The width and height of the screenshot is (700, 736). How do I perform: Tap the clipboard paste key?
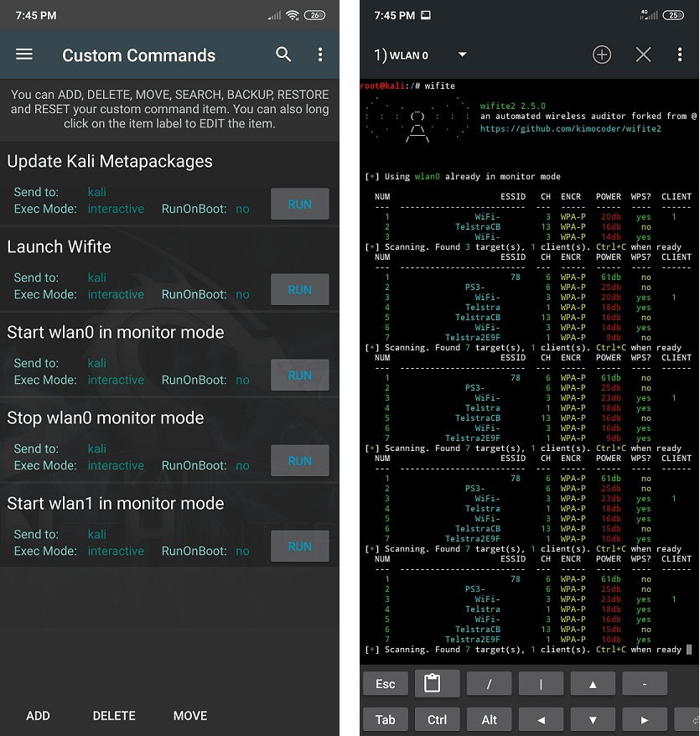[x=437, y=684]
